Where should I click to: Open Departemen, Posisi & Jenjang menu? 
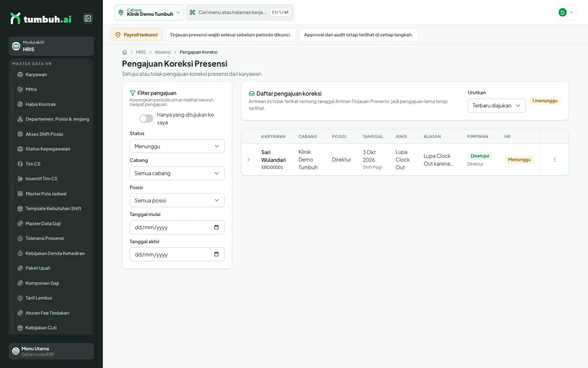click(x=53, y=119)
